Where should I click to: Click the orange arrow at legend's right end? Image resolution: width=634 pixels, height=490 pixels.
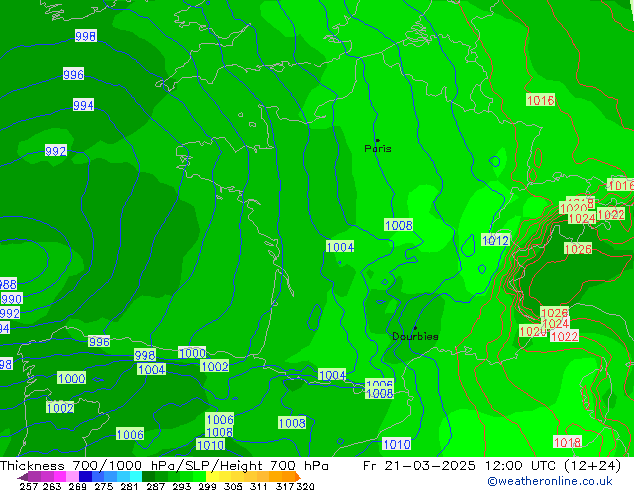(298, 476)
